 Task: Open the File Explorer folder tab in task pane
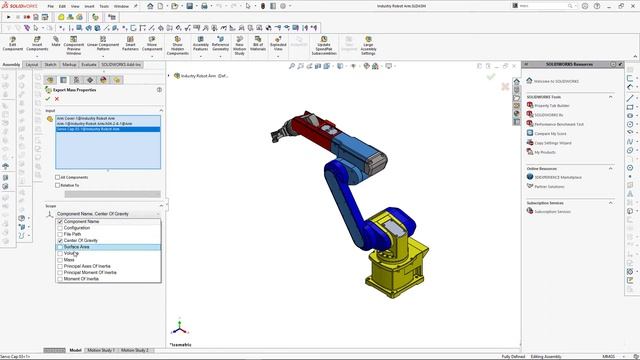[x=516, y=98]
